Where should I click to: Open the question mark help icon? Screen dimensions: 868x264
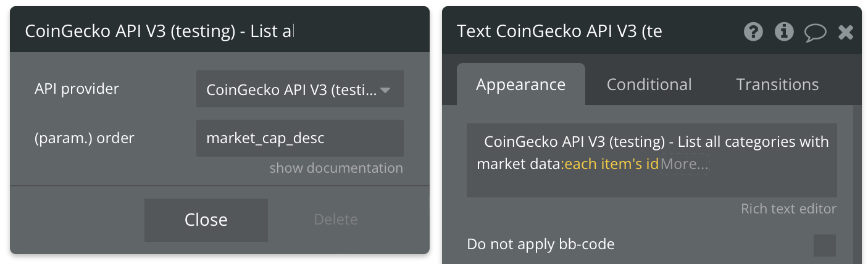[x=753, y=31]
